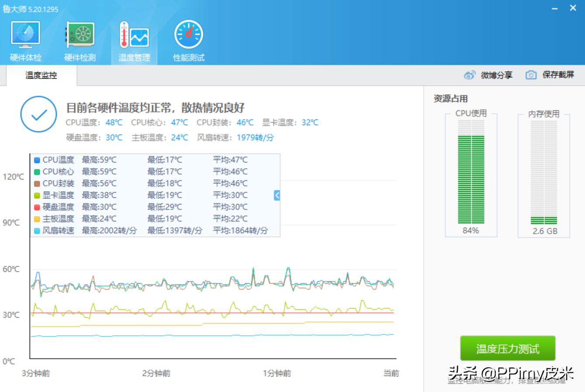The height and width of the screenshot is (392, 585).
Task: Click the blue checkmark status icon
Action: [38, 114]
